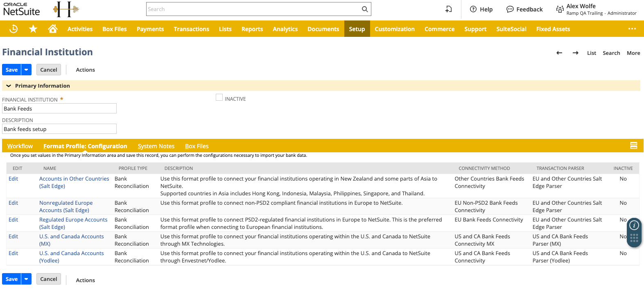
Task: Open the Customization menu
Action: click(395, 29)
